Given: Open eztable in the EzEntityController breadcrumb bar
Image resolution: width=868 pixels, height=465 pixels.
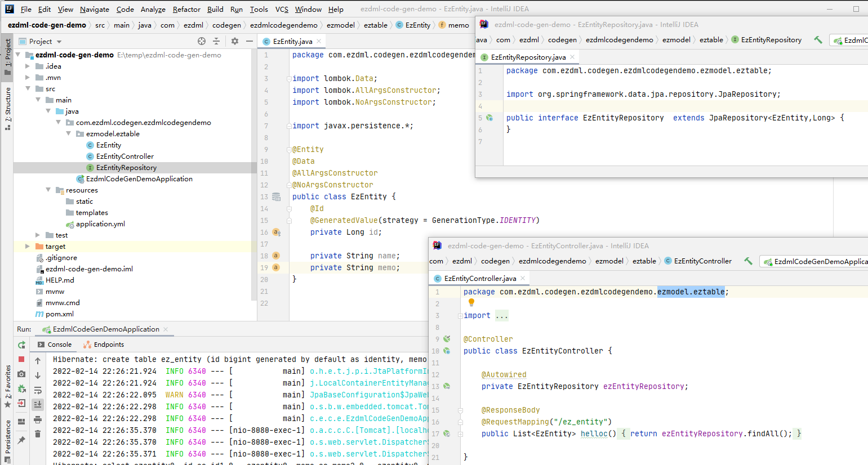Looking at the screenshot, I should click(x=644, y=261).
